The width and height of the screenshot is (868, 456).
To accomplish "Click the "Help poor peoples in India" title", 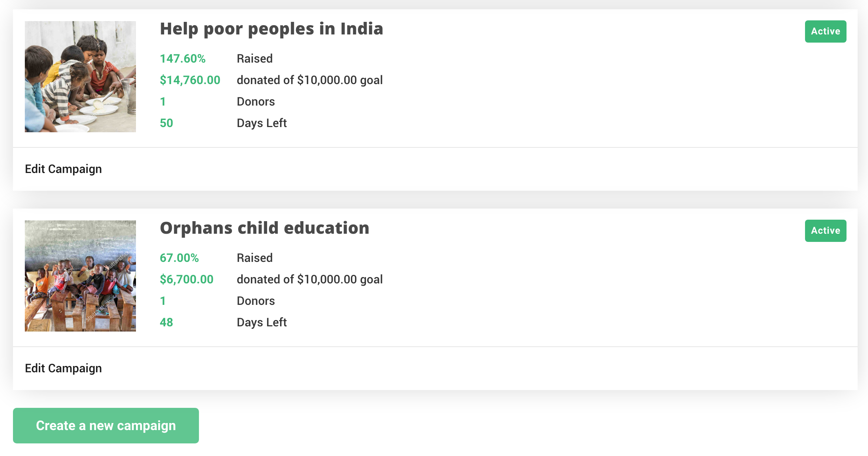I will tap(272, 29).
